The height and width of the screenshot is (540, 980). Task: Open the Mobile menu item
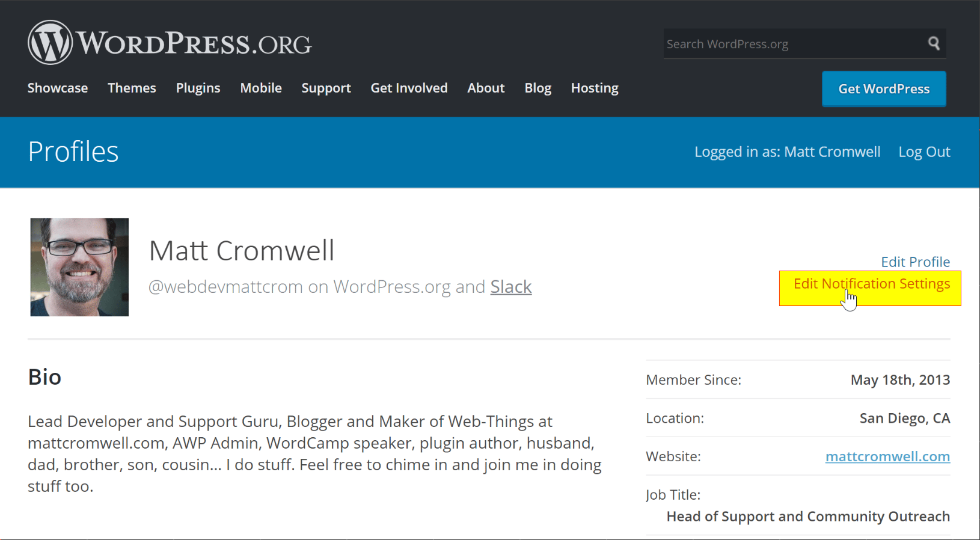click(261, 88)
